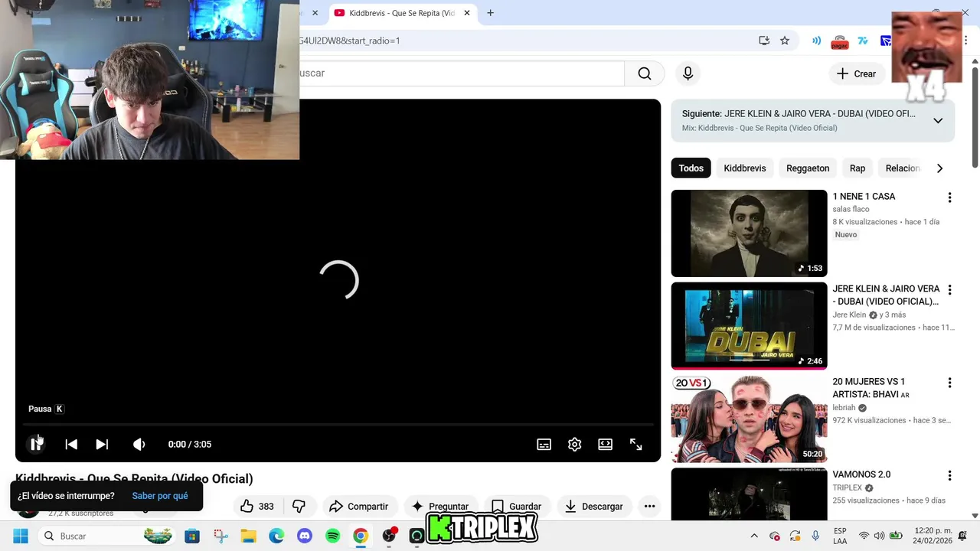Open the '1 NENE 1 CASA' thumbnail
The width and height of the screenshot is (980, 551).
pyautogui.click(x=749, y=233)
